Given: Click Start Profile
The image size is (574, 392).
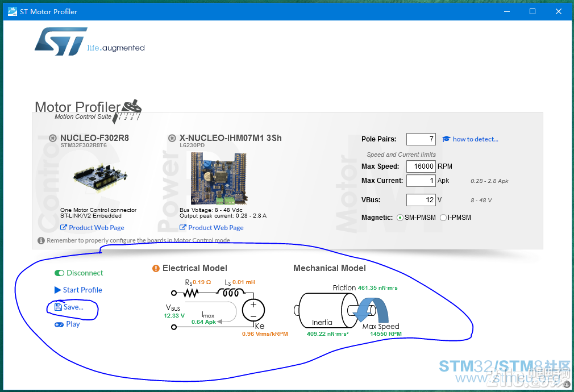Looking at the screenshot, I should pyautogui.click(x=78, y=290).
